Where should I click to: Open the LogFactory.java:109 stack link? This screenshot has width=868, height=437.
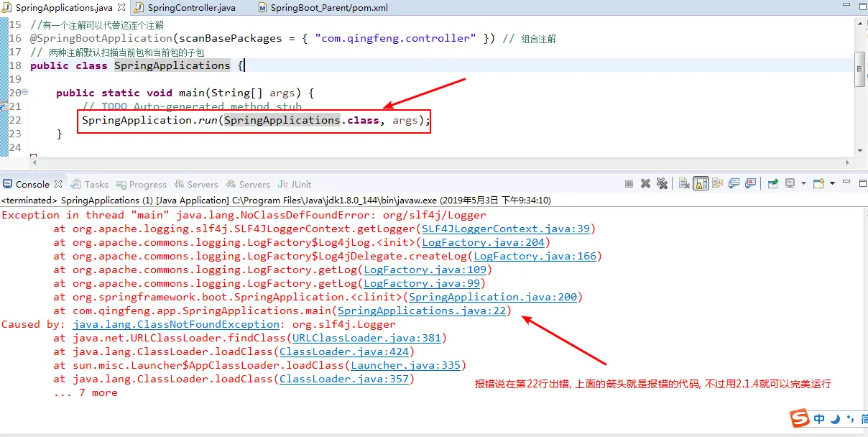click(x=425, y=270)
